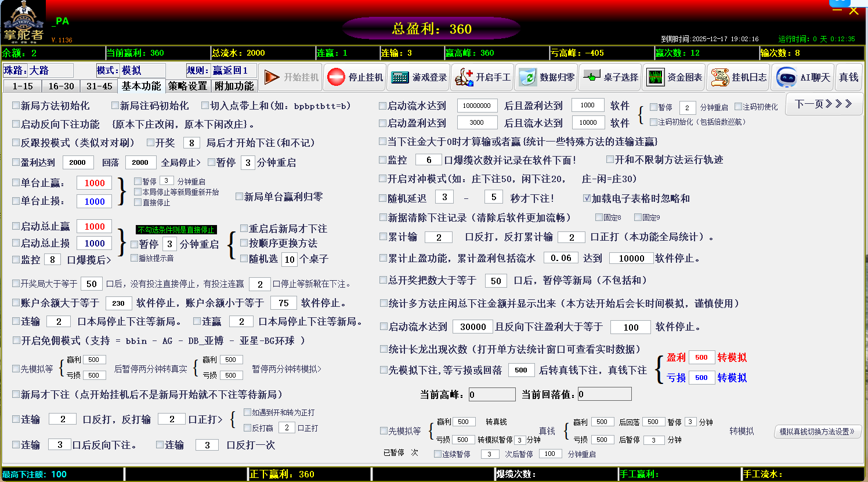The width and height of the screenshot is (868, 482).
Task: Open the 模式 模拟 dropdown
Action: click(142, 70)
